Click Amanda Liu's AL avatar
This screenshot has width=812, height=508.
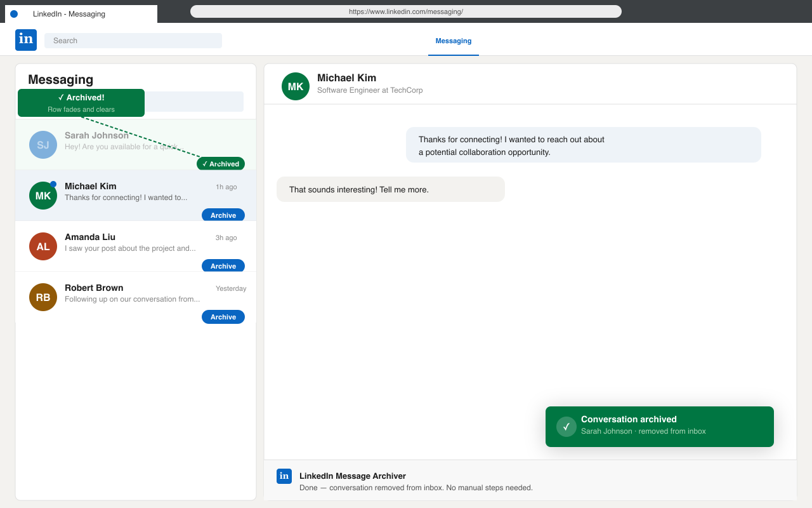click(43, 246)
